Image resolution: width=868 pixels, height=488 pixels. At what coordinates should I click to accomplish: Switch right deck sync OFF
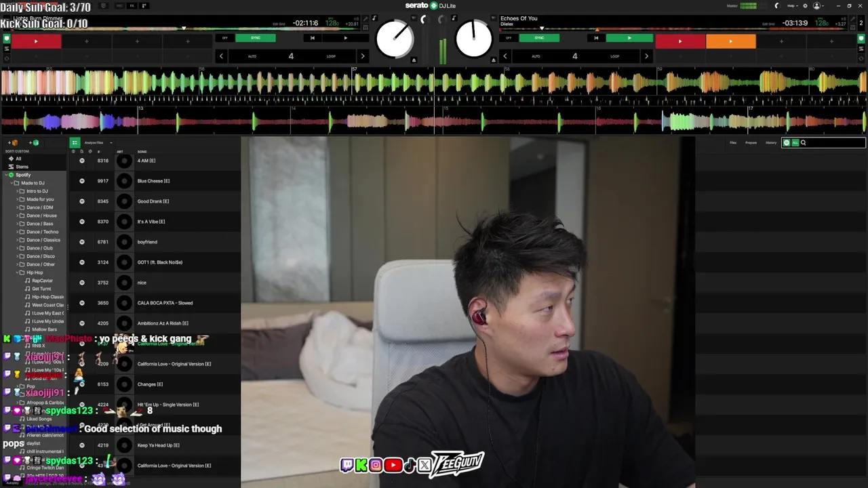click(509, 38)
